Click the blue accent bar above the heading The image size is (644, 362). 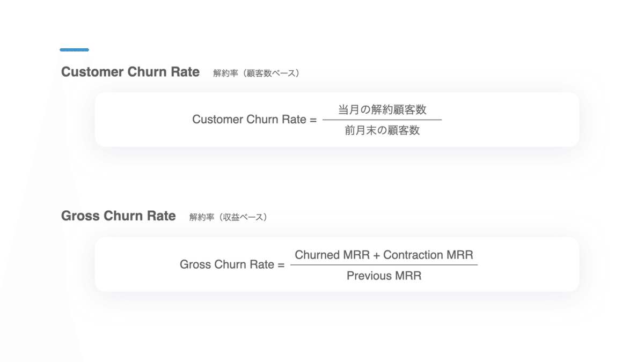point(74,50)
